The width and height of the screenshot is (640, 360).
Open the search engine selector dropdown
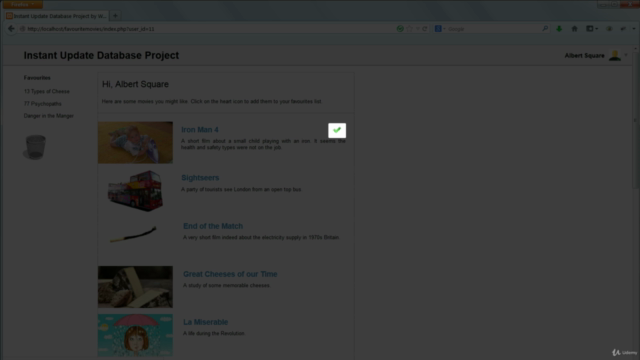coord(440,29)
